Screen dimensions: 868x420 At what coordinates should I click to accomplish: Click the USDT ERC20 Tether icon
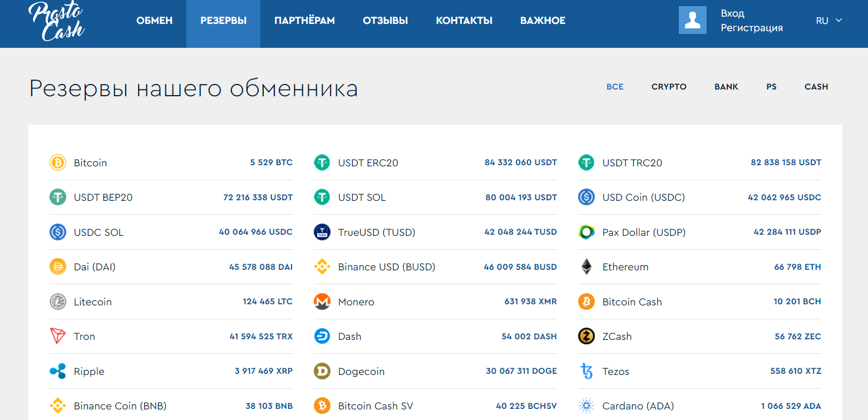pyautogui.click(x=322, y=162)
